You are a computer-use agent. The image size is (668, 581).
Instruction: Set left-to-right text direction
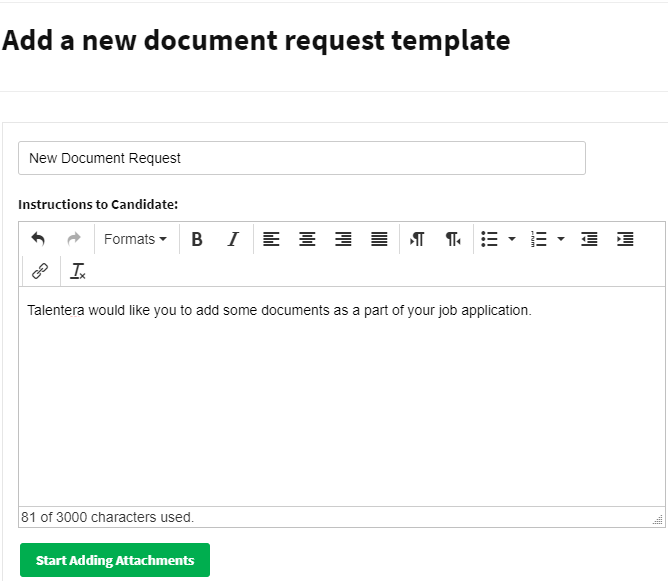point(418,239)
